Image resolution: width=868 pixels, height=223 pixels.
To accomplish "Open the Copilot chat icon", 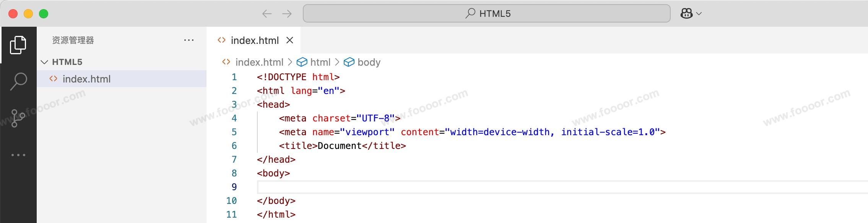I will [x=686, y=14].
